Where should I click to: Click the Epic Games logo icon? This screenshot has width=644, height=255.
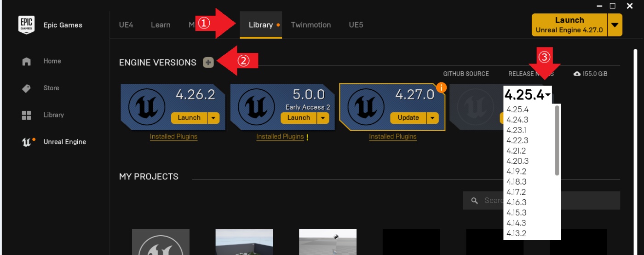27,25
